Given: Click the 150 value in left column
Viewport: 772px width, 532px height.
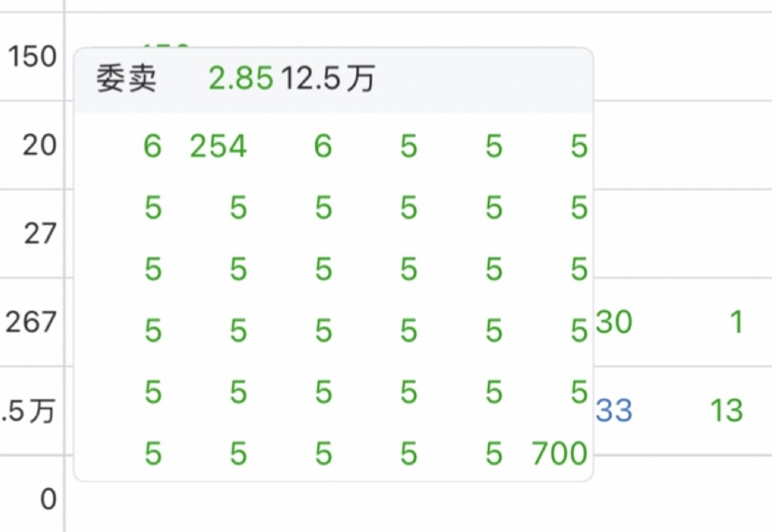Looking at the screenshot, I should click(33, 57).
